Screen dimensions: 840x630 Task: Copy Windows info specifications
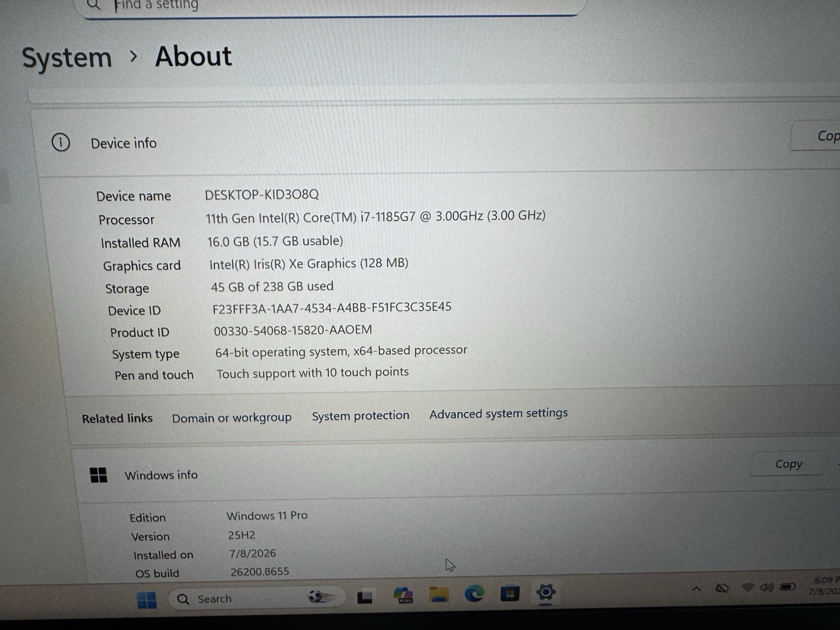(789, 464)
